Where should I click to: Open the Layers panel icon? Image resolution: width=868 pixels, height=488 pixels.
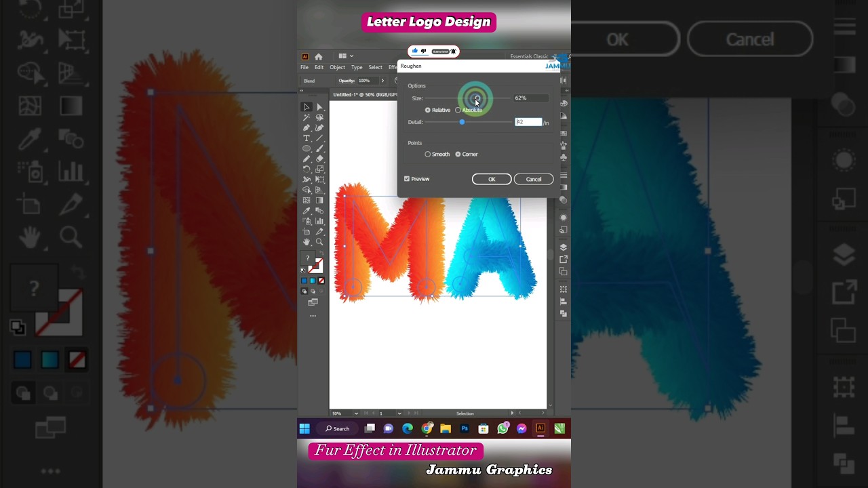coord(564,247)
